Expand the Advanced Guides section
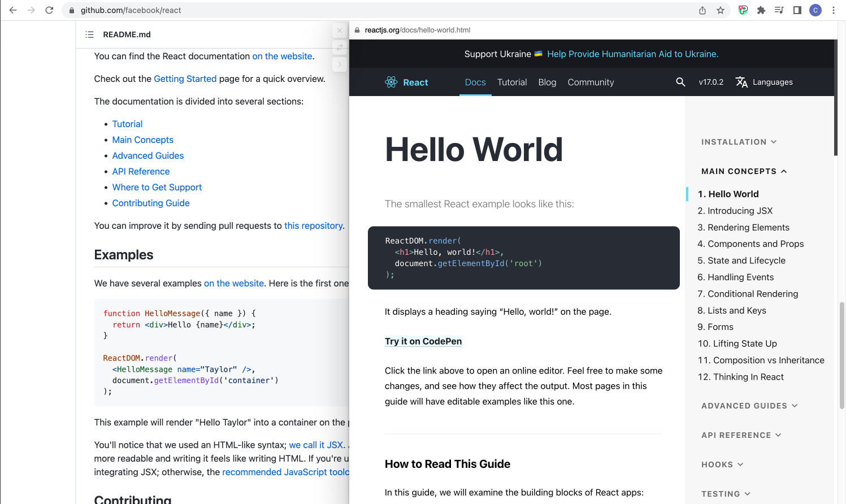Screen dimensions: 846x504 click(x=749, y=406)
